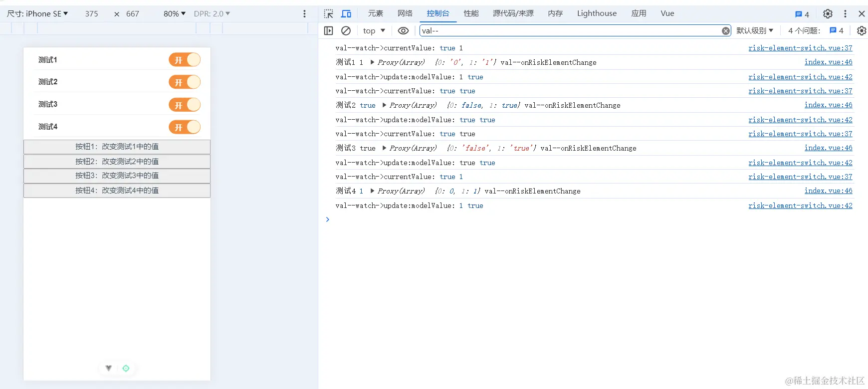This screenshot has width=868, height=389.
Task: Open the Lighthouse tab
Action: (x=597, y=13)
